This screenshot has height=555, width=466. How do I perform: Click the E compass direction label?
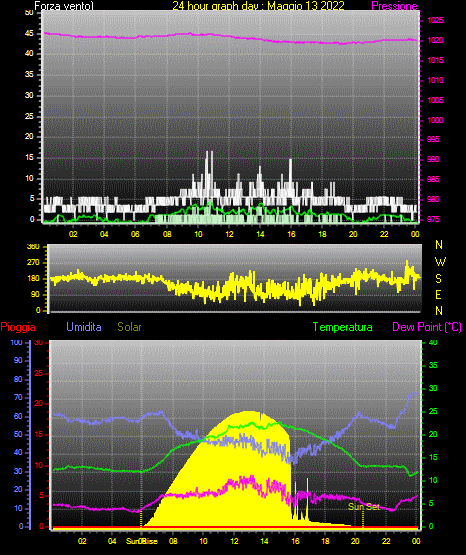click(438, 295)
